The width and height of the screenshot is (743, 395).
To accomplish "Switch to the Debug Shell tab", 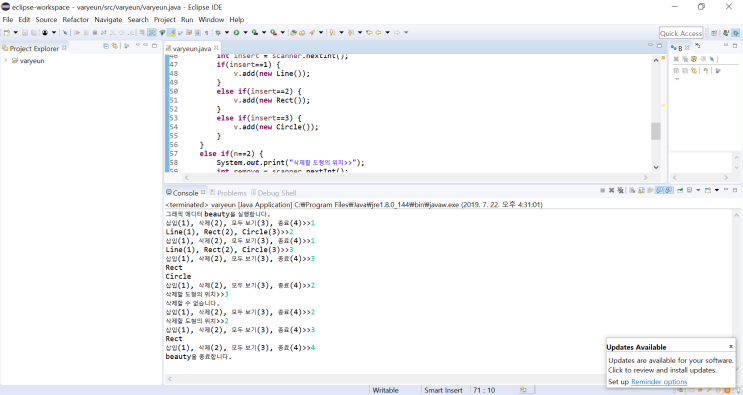I will [273, 193].
